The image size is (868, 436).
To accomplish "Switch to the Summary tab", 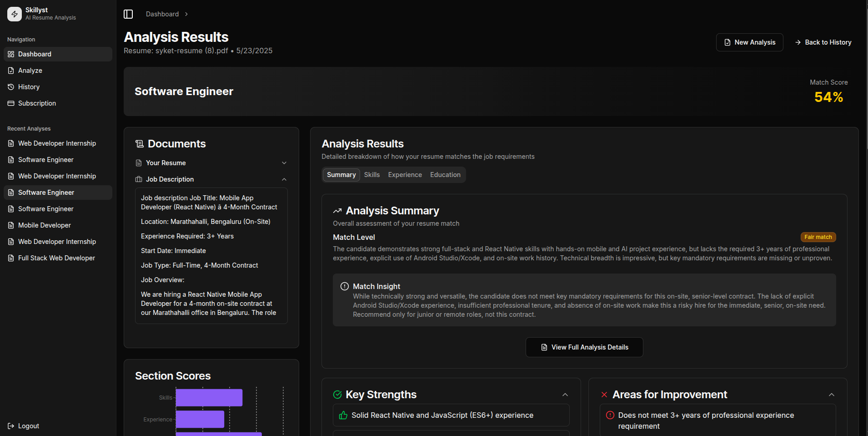I will 341,175.
